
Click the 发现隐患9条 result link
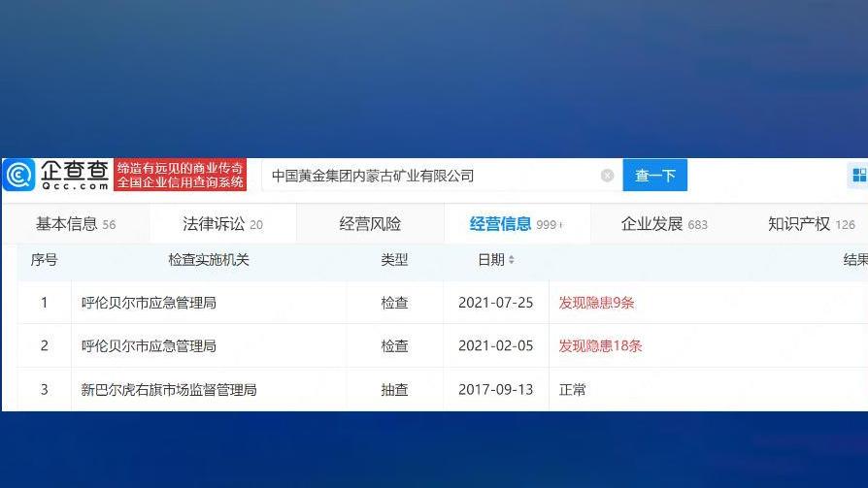[596, 303]
